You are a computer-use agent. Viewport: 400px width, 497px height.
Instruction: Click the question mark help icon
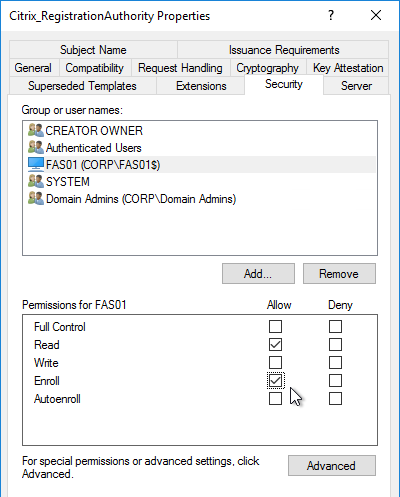[331, 15]
